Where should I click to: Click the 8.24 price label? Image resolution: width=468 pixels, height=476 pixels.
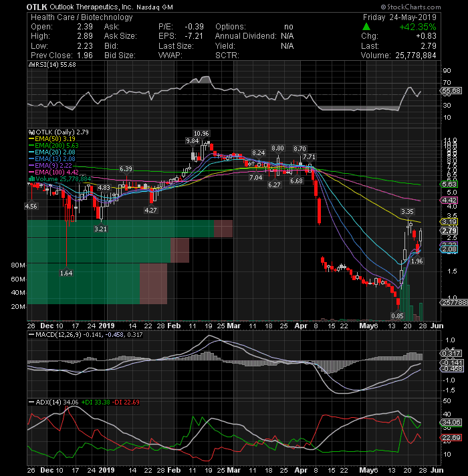point(258,152)
